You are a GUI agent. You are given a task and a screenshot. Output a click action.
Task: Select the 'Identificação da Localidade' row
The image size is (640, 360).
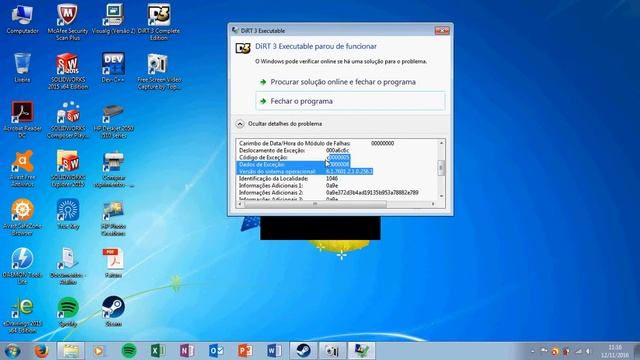pyautogui.click(x=289, y=179)
